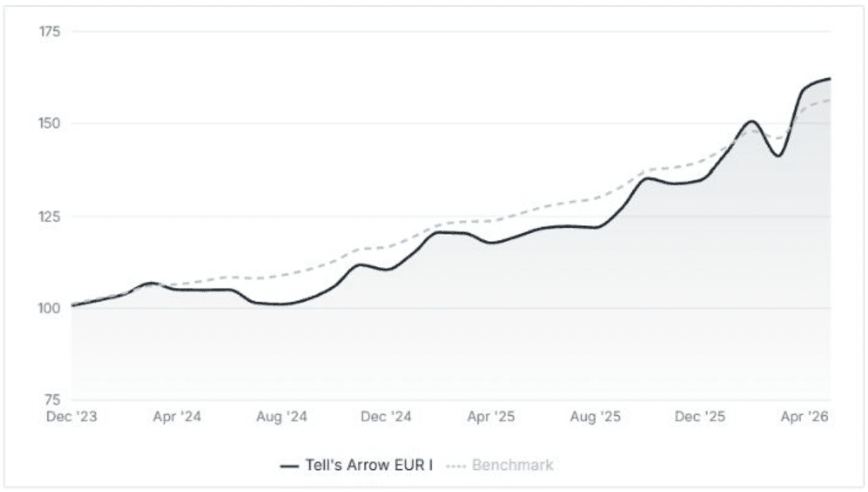Click the Aug '24 x-axis label
The width and height of the screenshot is (868, 492).
[x=281, y=416]
